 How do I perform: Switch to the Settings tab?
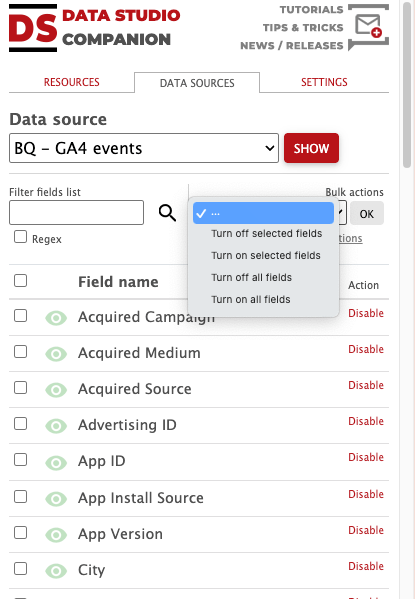(324, 82)
